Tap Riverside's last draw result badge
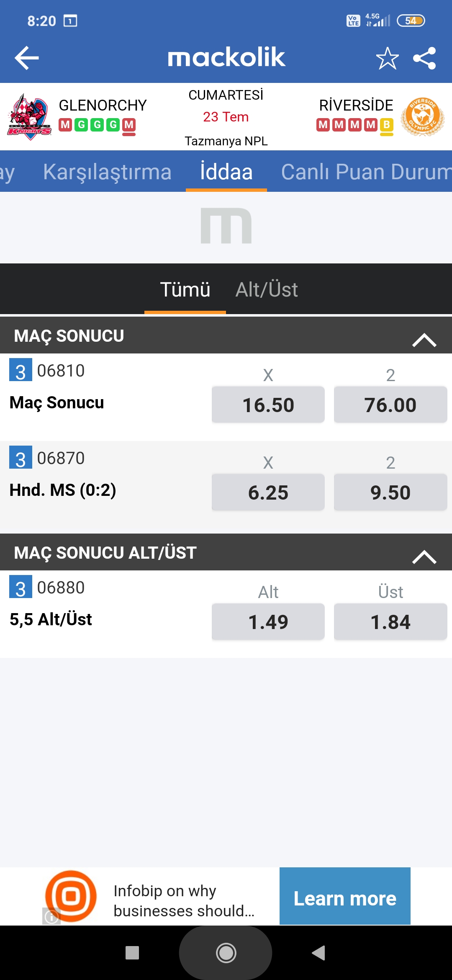Image resolution: width=452 pixels, height=980 pixels. tap(386, 125)
